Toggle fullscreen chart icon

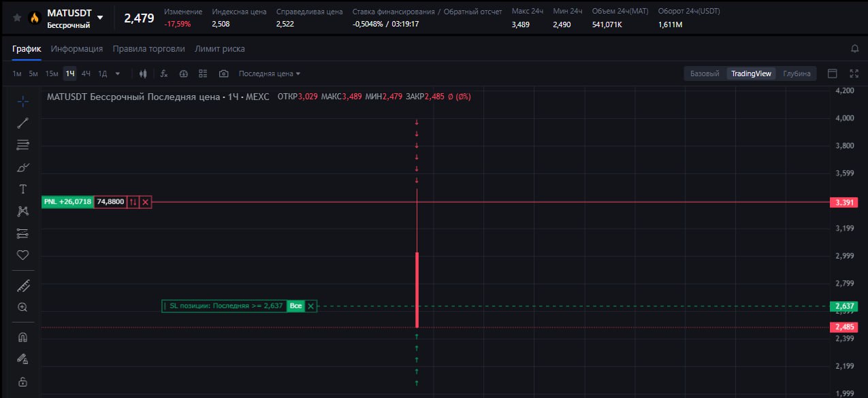point(854,73)
